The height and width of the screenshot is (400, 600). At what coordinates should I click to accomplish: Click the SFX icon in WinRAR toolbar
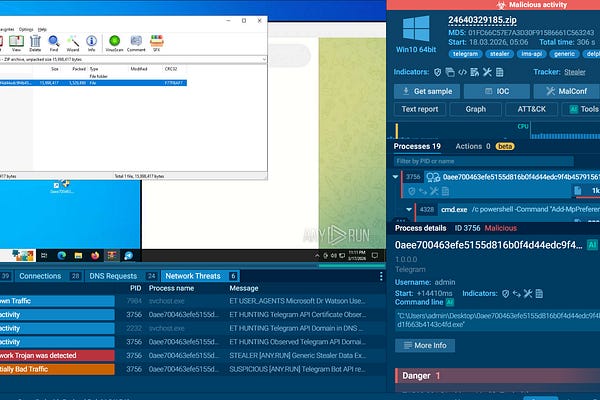point(157,43)
